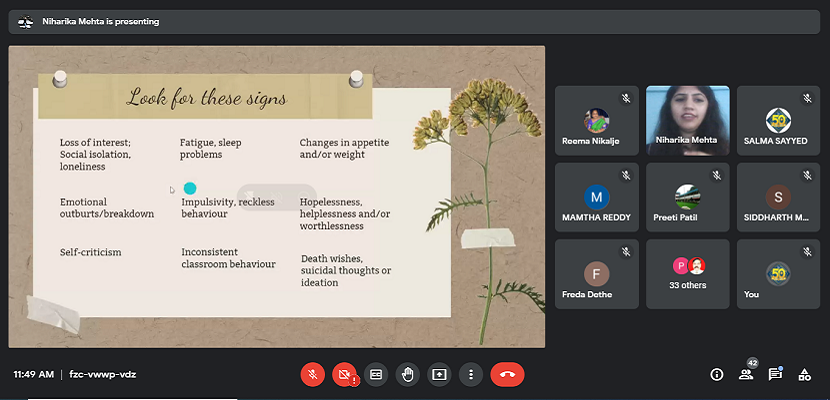The width and height of the screenshot is (830, 400).
Task: Open the Activities panel icon
Action: 804,374
